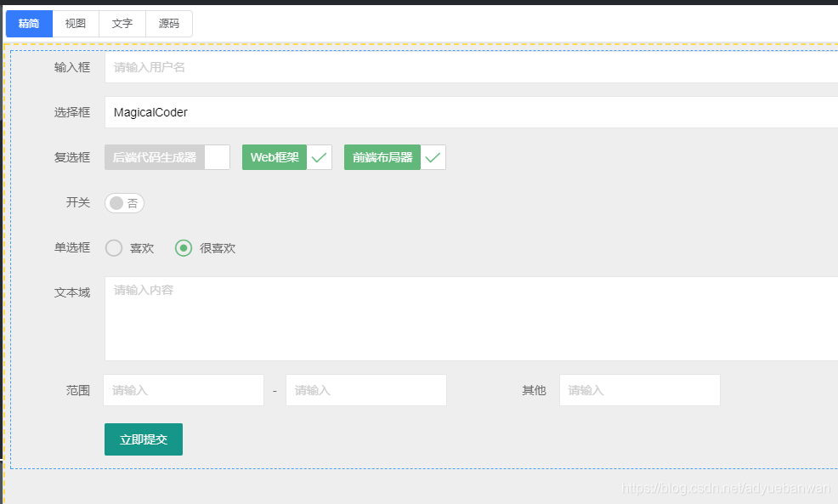Click the 单选框 label text
The width and height of the screenshot is (838, 504).
[x=72, y=247]
